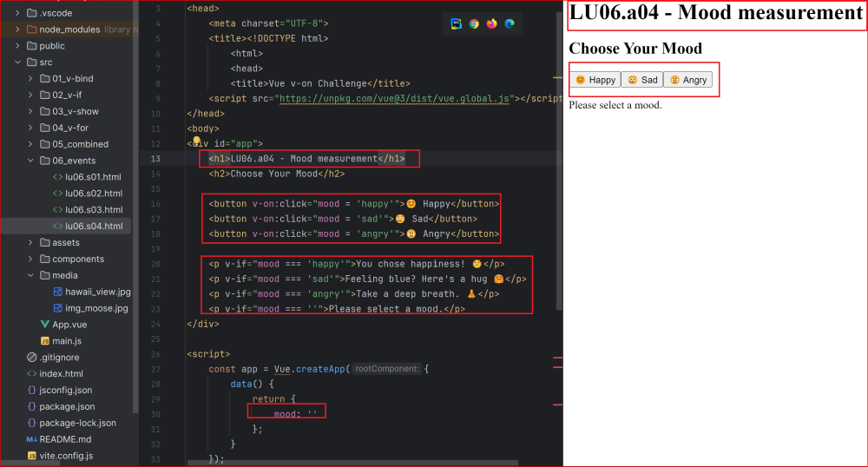Open index.html file in project tree
868x467 pixels.
tap(61, 373)
